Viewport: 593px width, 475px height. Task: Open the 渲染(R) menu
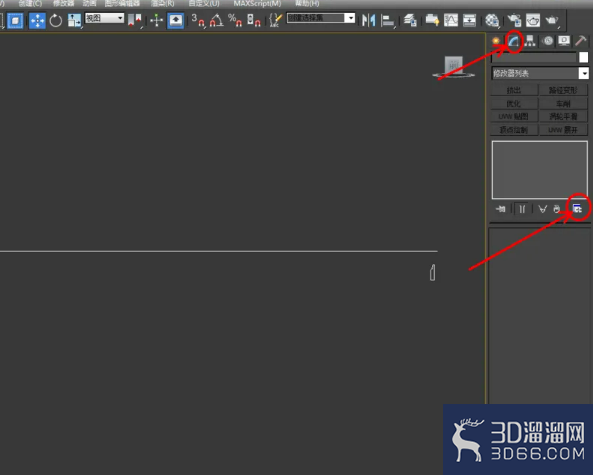tap(162, 3)
